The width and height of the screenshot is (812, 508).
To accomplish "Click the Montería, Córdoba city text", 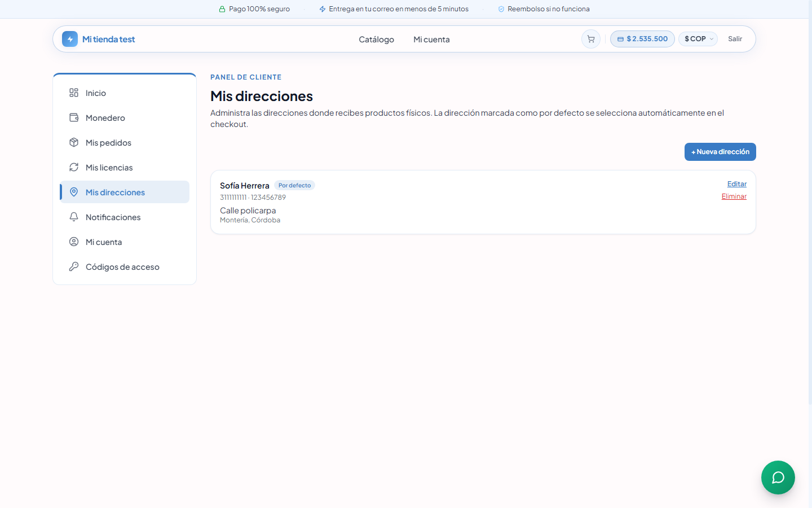I will click(x=250, y=220).
